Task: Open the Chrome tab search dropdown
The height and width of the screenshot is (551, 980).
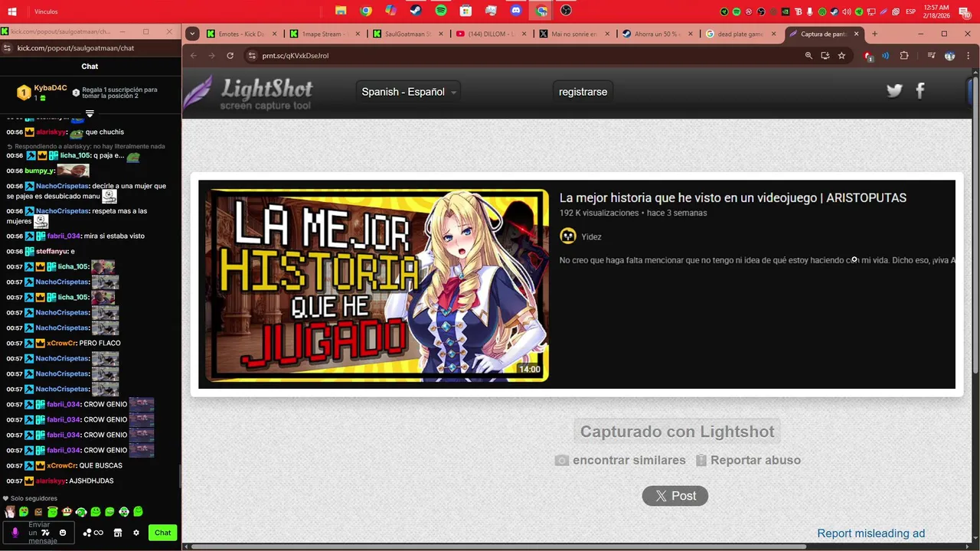Action: pyautogui.click(x=192, y=34)
